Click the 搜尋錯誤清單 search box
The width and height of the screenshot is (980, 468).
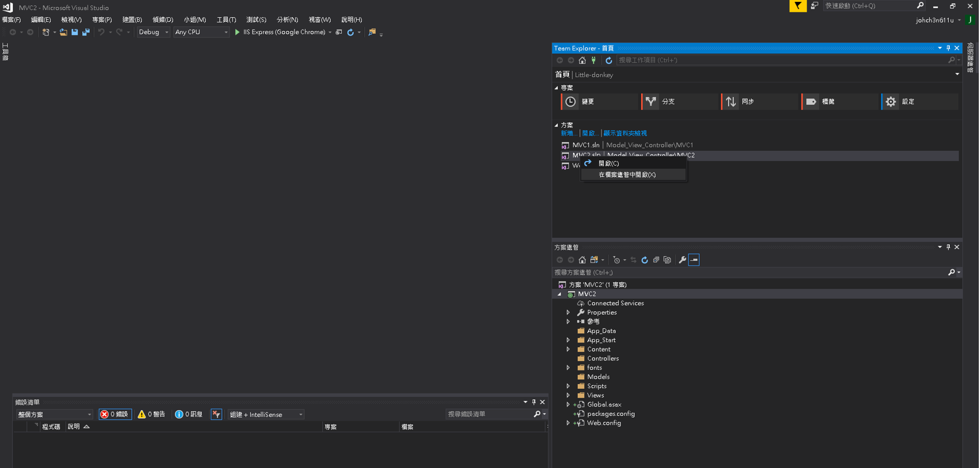coord(489,414)
